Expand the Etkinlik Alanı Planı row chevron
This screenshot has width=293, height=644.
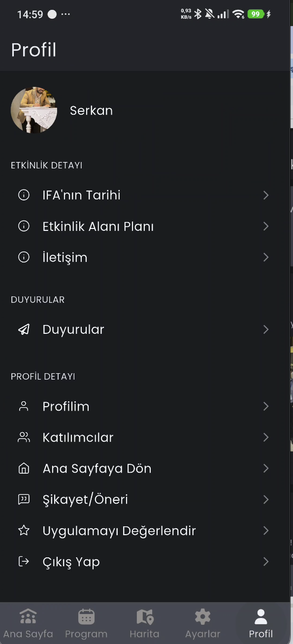coord(266,226)
